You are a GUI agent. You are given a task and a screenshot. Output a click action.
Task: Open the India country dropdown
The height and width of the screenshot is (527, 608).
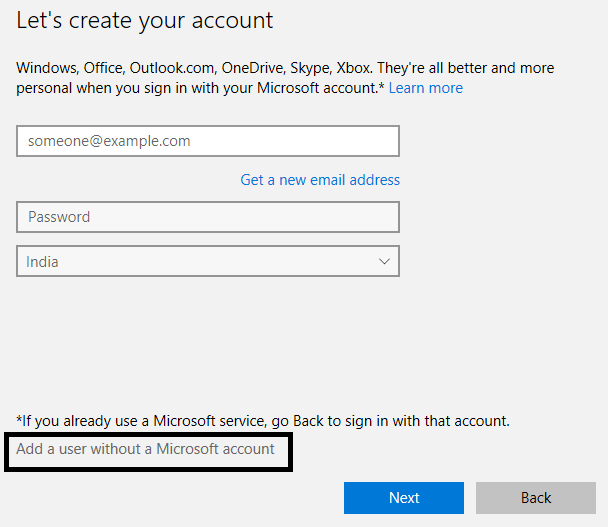pyautogui.click(x=208, y=261)
